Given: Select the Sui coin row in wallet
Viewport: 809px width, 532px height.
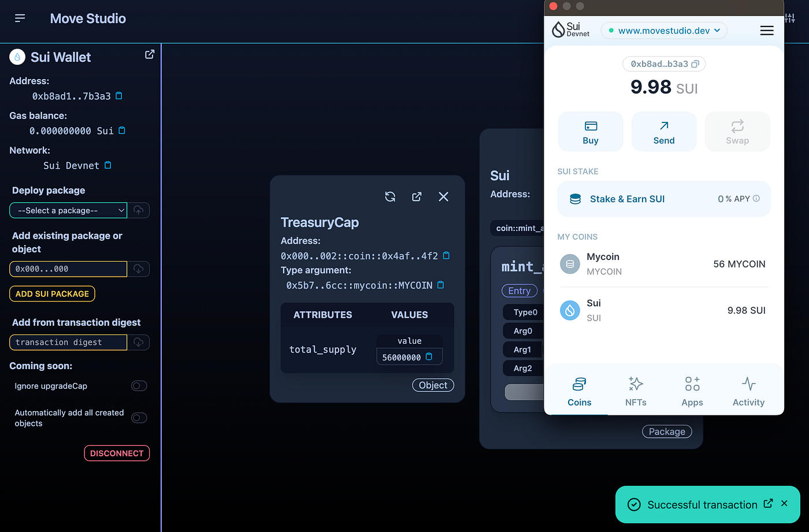Looking at the screenshot, I should tap(664, 310).
